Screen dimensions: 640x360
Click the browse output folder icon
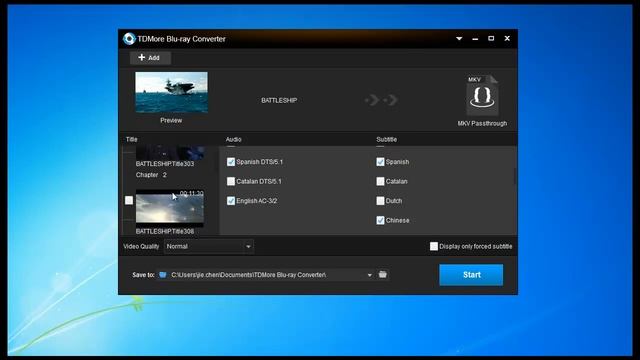382,274
